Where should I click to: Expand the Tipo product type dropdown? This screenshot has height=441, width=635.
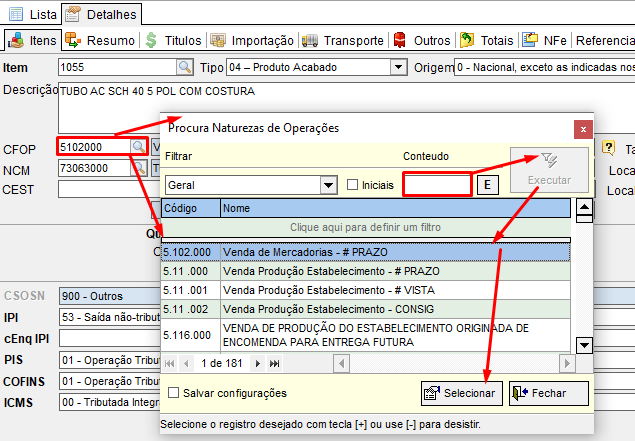(x=399, y=67)
